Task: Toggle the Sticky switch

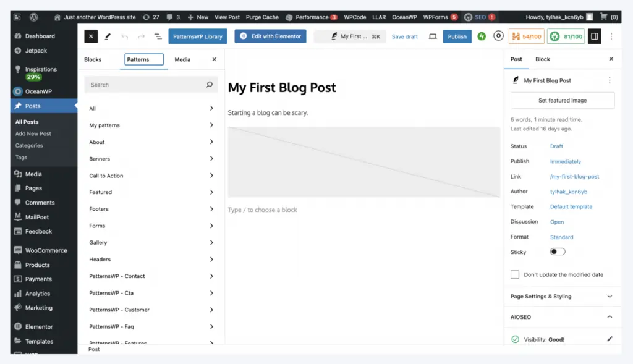Action: click(558, 252)
